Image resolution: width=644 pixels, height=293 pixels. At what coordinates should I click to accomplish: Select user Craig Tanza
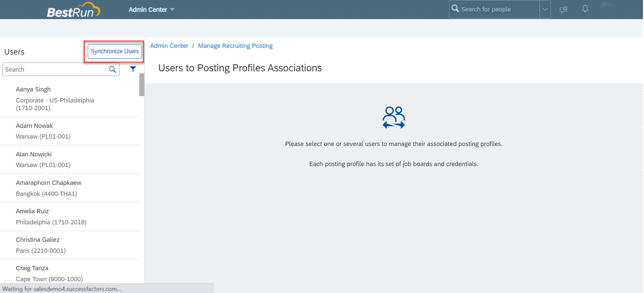coord(70,272)
